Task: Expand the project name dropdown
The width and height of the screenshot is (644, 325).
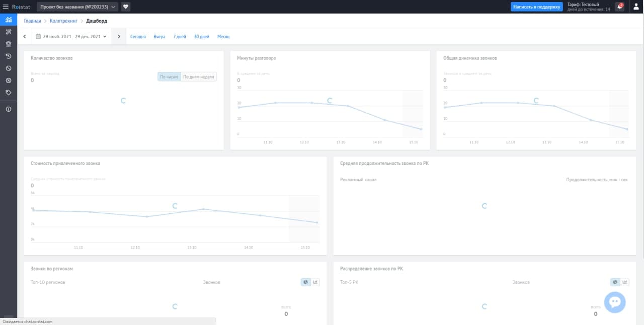Action: coord(77,7)
